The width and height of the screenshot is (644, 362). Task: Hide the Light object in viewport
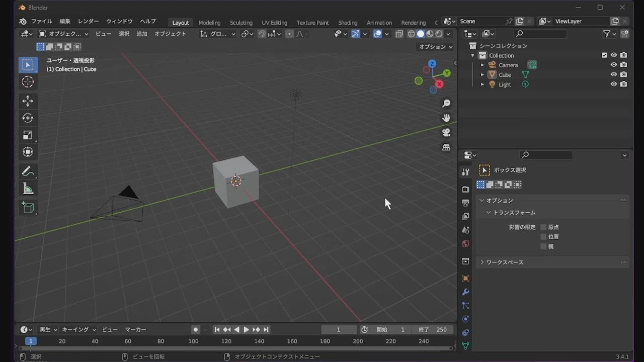pyautogui.click(x=614, y=84)
